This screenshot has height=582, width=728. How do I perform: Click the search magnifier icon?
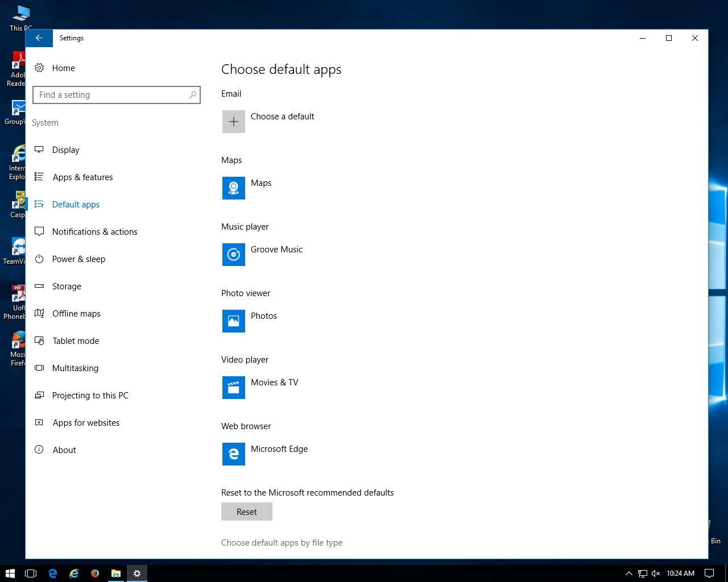(193, 95)
